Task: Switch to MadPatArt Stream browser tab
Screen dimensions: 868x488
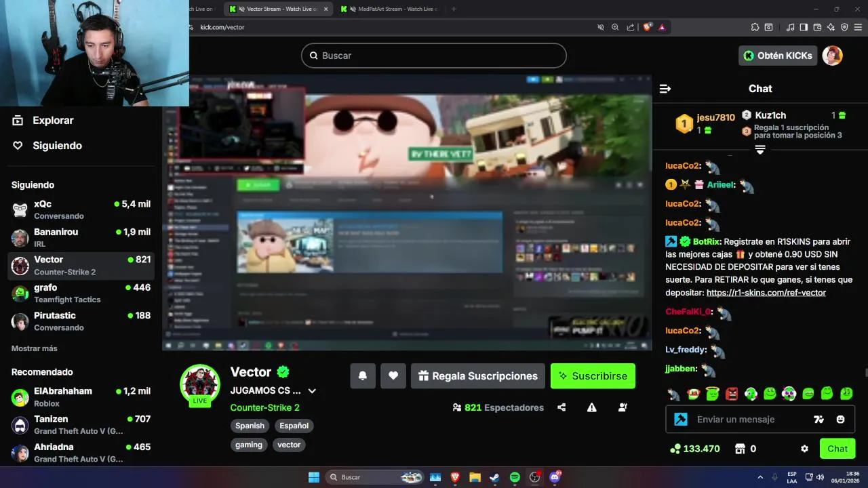Action: [x=390, y=9]
